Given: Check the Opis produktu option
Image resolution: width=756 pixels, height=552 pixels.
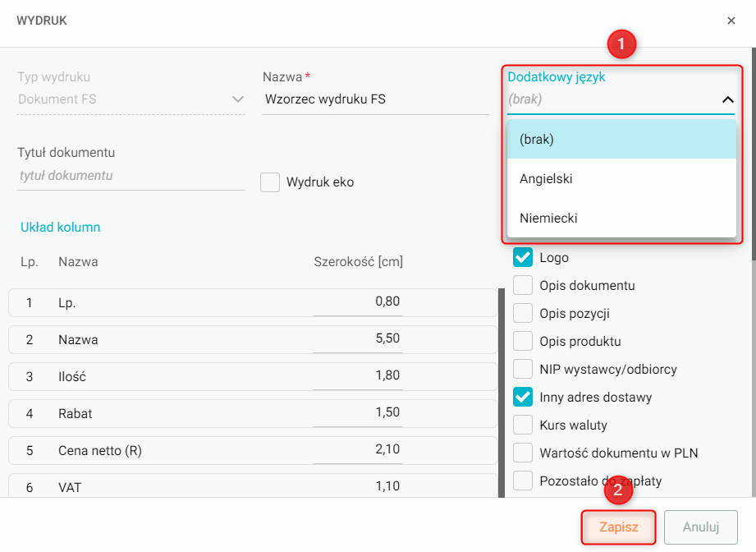Looking at the screenshot, I should point(523,342).
